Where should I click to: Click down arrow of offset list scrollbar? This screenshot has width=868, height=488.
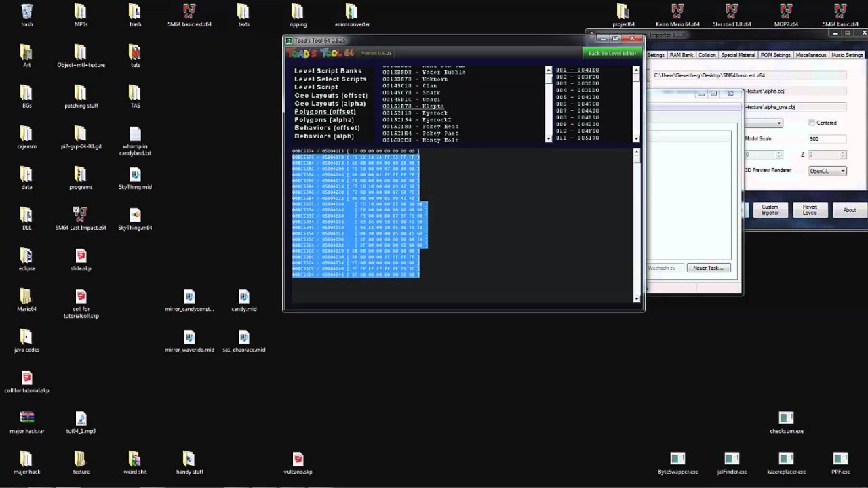636,138
